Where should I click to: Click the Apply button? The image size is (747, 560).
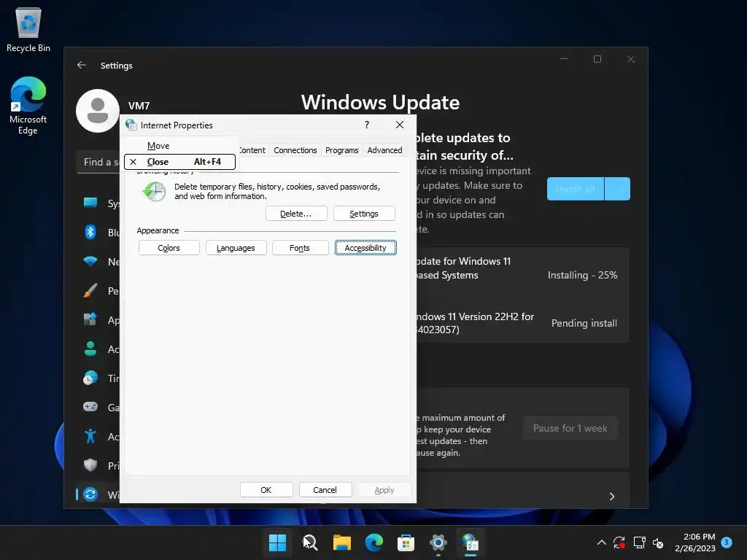click(384, 490)
